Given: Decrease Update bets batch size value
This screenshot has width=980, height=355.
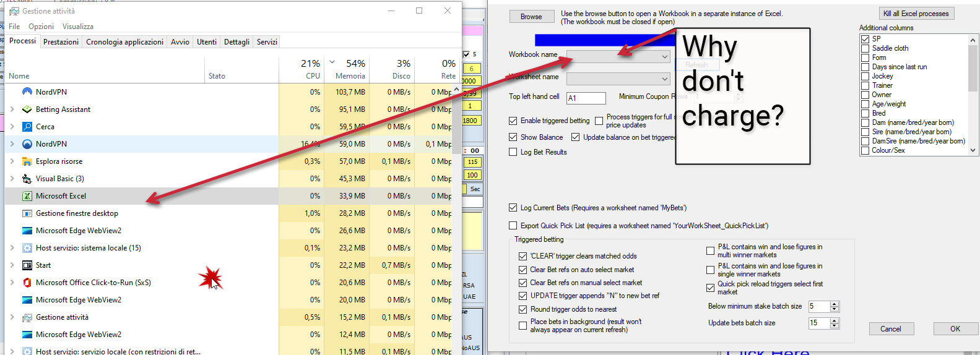Looking at the screenshot, I should [835, 326].
